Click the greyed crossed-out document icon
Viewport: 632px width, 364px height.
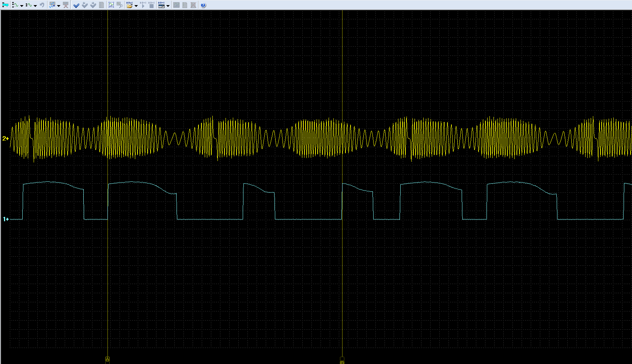193,5
